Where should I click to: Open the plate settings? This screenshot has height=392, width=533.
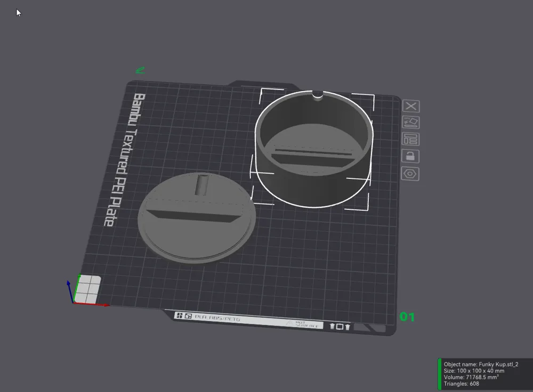(411, 173)
